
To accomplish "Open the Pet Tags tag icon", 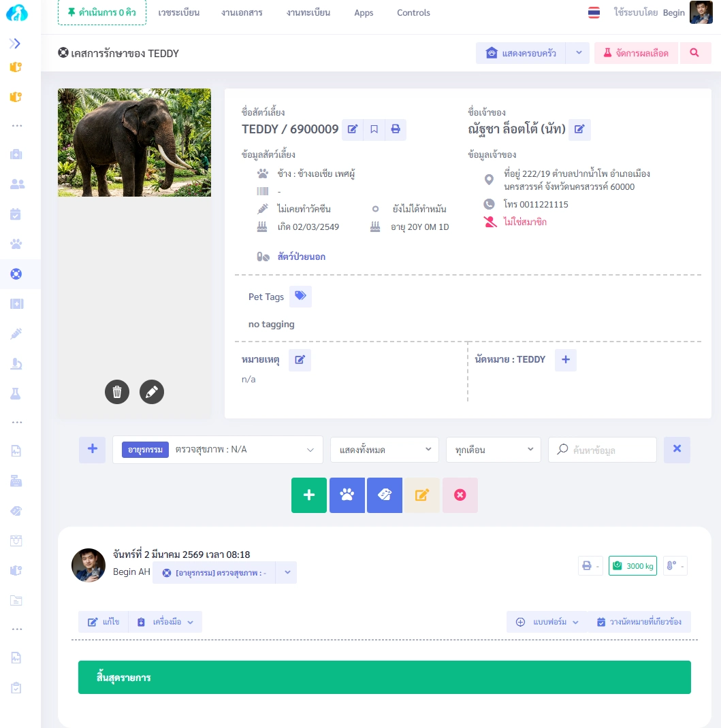I will pos(300,296).
